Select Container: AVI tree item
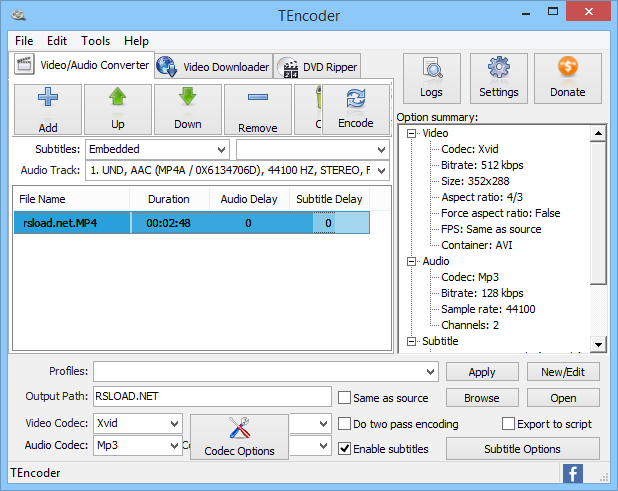This screenshot has width=618, height=491. tap(477, 245)
